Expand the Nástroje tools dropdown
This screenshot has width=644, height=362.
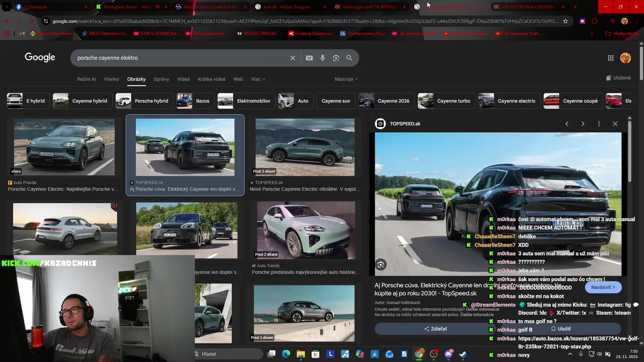pos(346,79)
